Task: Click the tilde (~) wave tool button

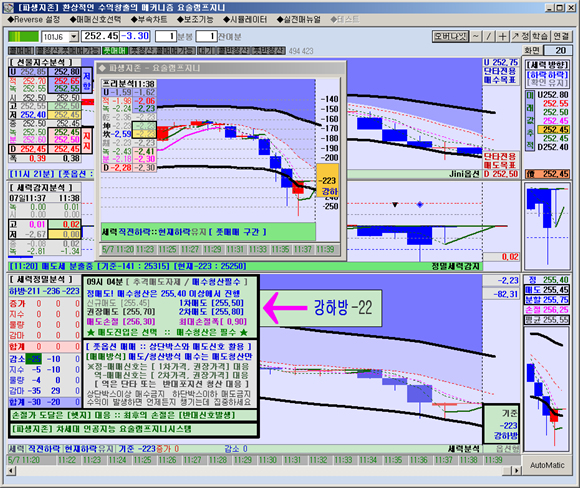Action: tap(476, 36)
